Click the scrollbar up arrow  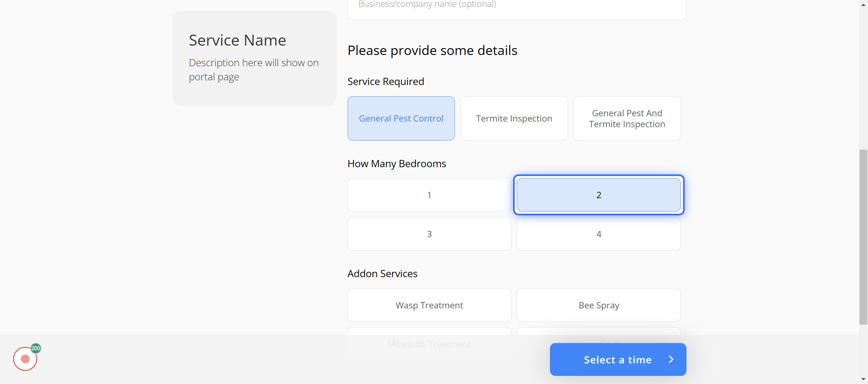coord(863,5)
